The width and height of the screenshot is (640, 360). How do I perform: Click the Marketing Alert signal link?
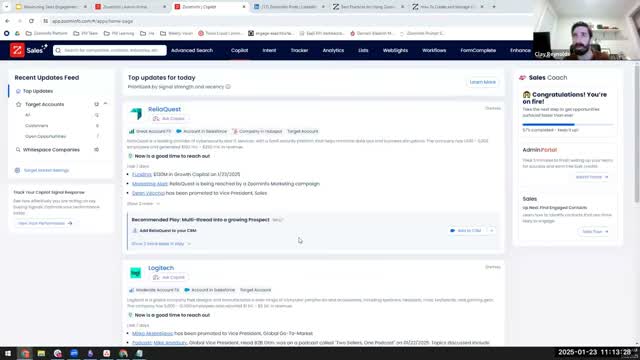[x=150, y=184]
